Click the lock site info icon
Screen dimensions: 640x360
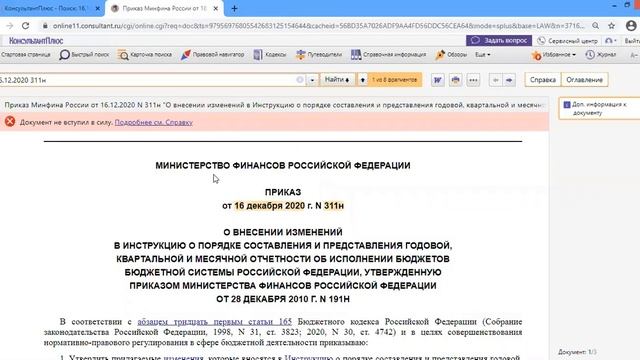45,26
